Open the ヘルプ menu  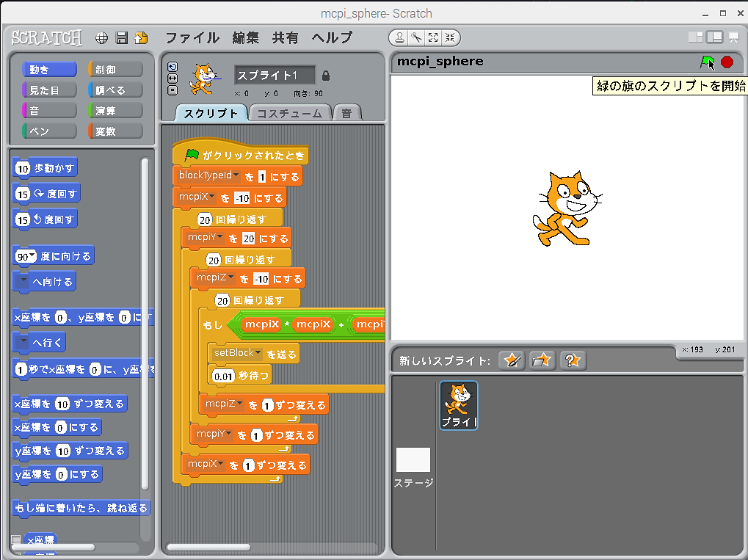click(x=332, y=37)
